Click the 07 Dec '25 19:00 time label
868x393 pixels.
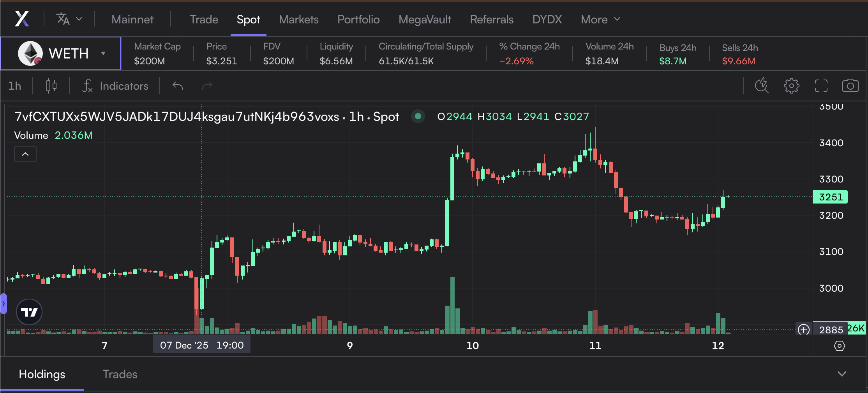pyautogui.click(x=202, y=345)
